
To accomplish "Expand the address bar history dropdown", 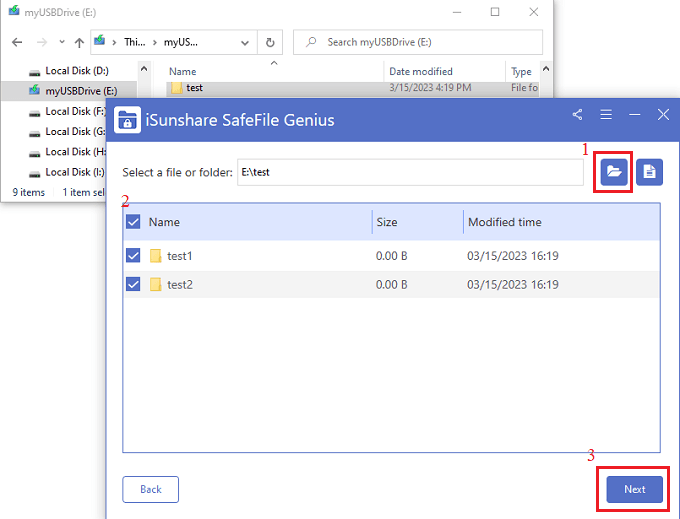I will pos(245,42).
